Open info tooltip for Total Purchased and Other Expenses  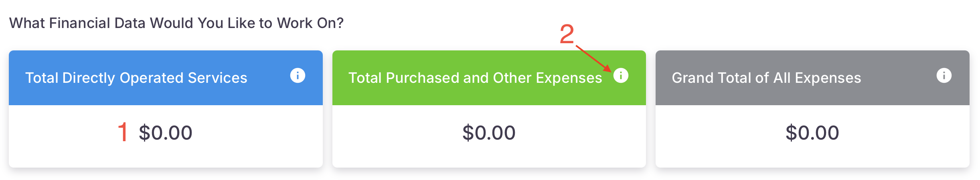(621, 75)
